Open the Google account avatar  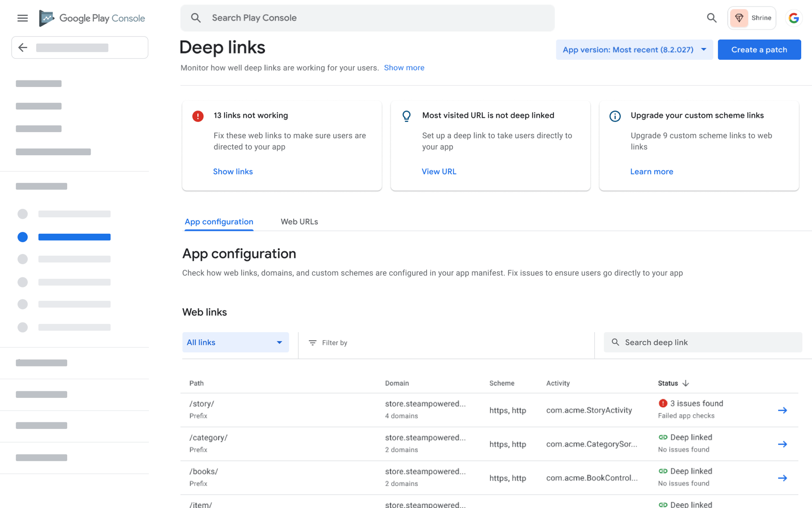point(794,18)
